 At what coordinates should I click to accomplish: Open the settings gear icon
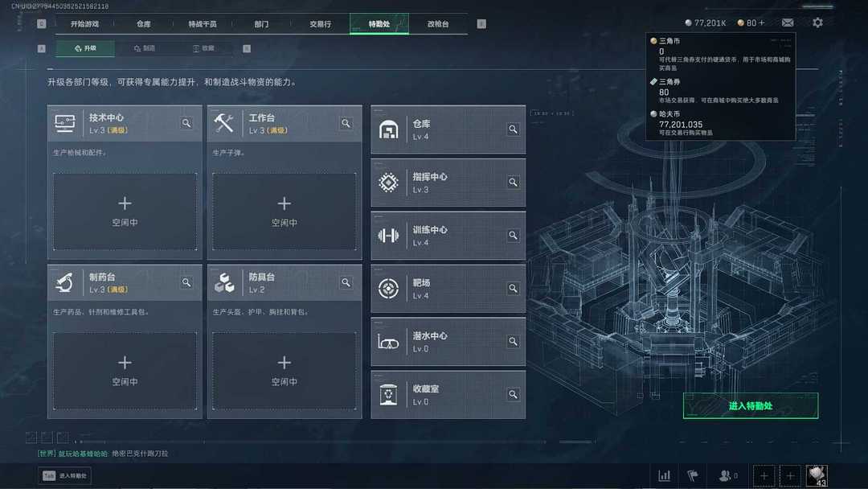817,23
